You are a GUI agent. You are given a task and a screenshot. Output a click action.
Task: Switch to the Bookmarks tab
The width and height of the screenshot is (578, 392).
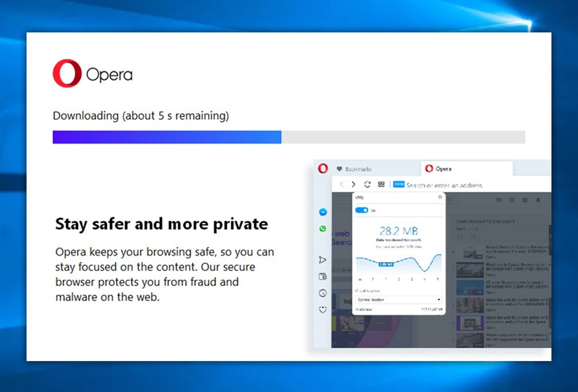375,169
